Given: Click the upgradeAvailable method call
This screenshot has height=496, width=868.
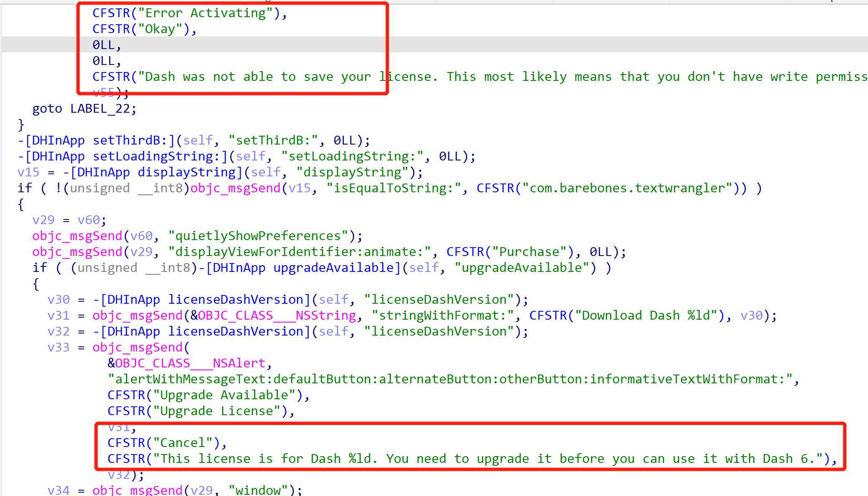Looking at the screenshot, I should [333, 268].
